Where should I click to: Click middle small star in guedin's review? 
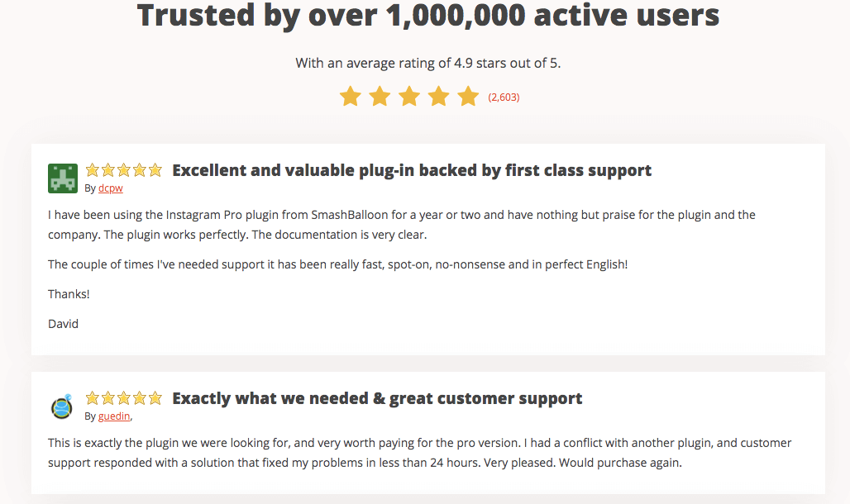[123, 398]
